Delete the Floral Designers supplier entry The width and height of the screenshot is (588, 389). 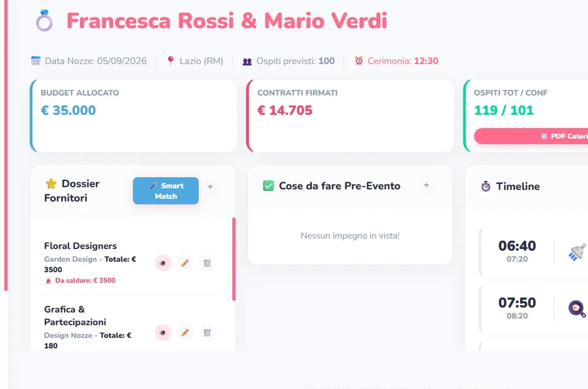click(207, 263)
